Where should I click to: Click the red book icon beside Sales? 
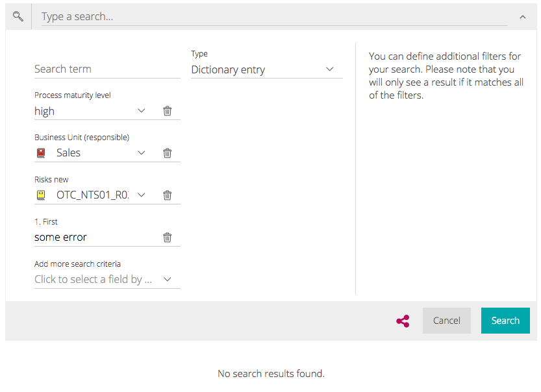(x=41, y=153)
